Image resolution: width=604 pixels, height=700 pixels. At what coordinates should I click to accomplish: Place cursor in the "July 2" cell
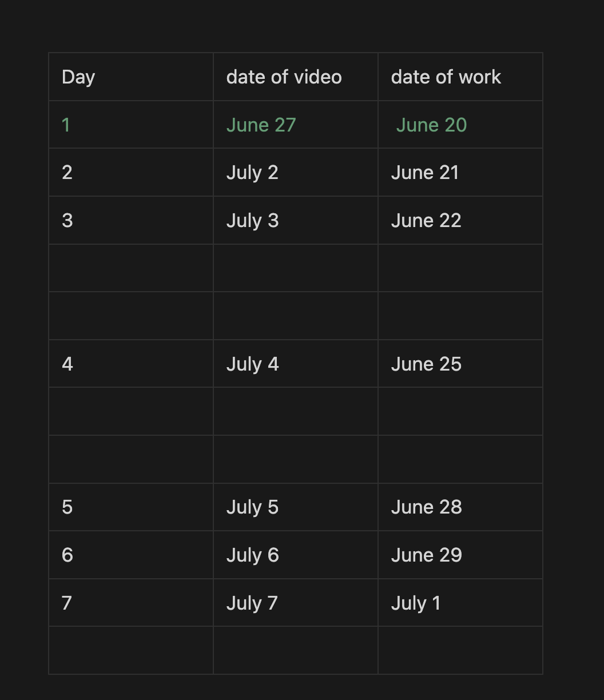tap(252, 173)
